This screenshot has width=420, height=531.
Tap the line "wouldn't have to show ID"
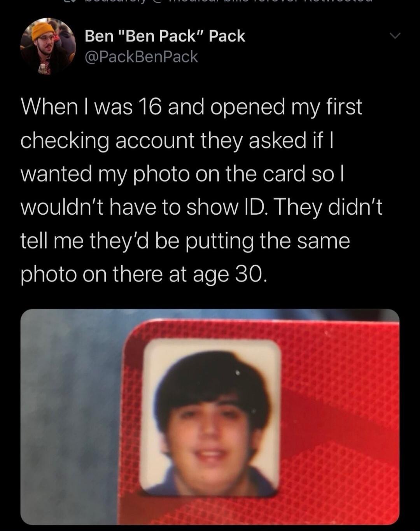click(x=143, y=207)
